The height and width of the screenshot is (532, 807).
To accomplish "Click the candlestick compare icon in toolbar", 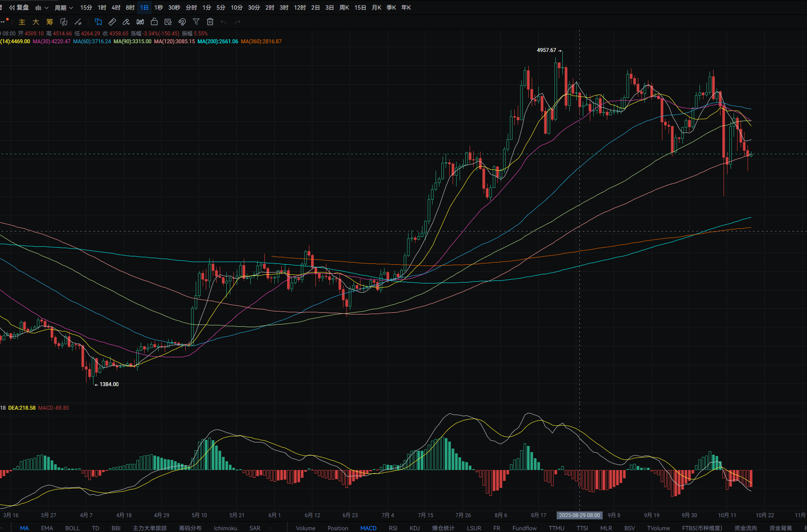I will pos(140,22).
